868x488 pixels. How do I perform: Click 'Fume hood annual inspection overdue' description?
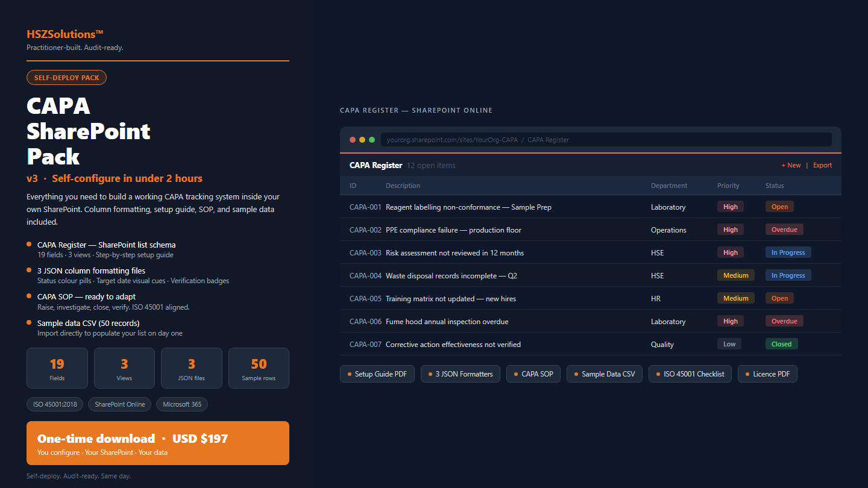tap(447, 322)
